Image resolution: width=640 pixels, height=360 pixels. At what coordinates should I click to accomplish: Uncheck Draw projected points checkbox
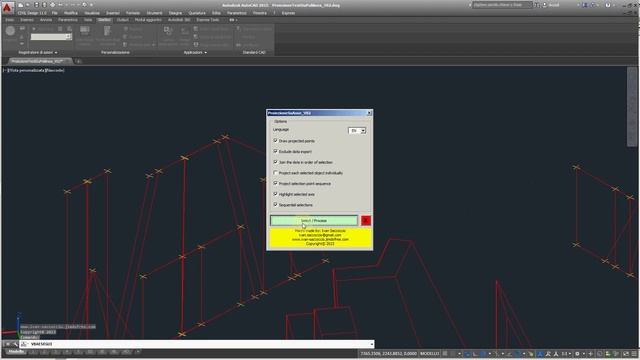276,140
